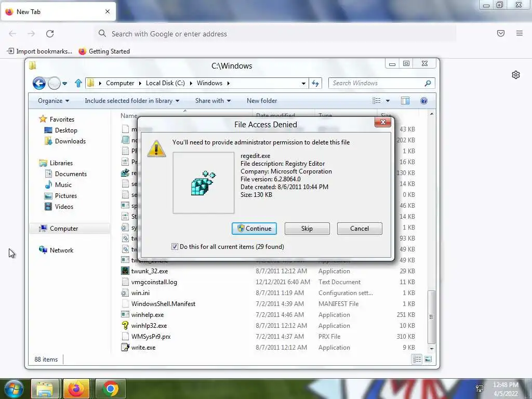532x399 pixels.
Task: Open Desktop in Favorites
Action: 66,130
